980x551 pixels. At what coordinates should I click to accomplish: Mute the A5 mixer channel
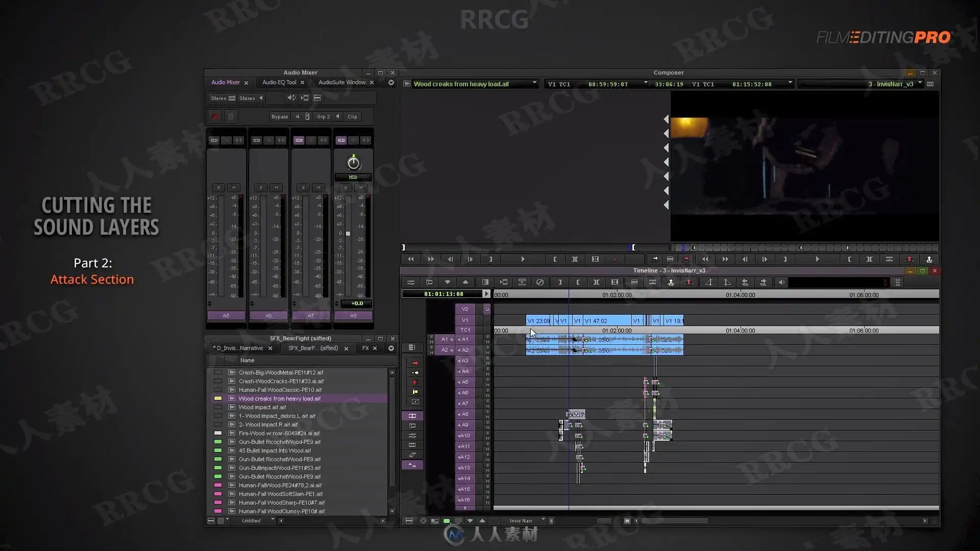coord(234,188)
